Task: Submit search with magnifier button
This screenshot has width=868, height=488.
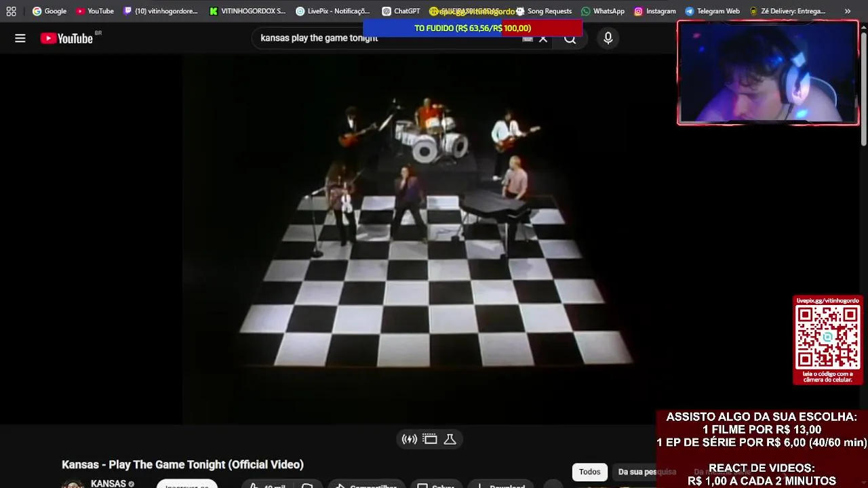Action: coord(570,39)
